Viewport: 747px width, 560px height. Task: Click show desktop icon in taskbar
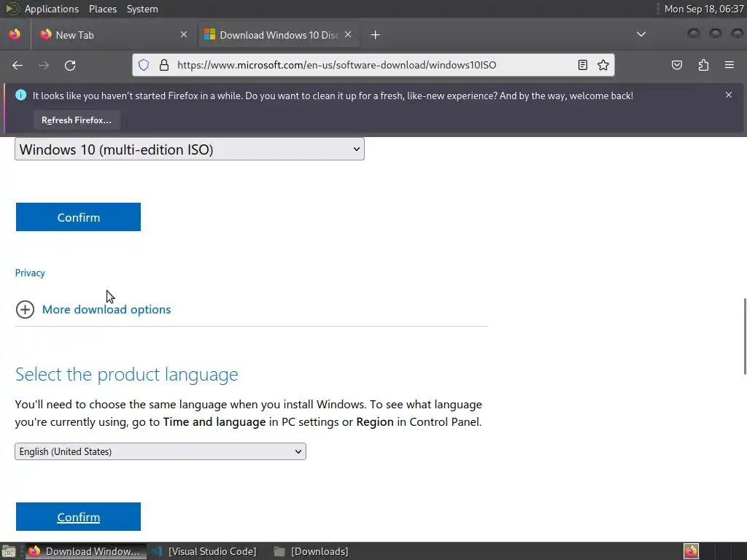9,551
